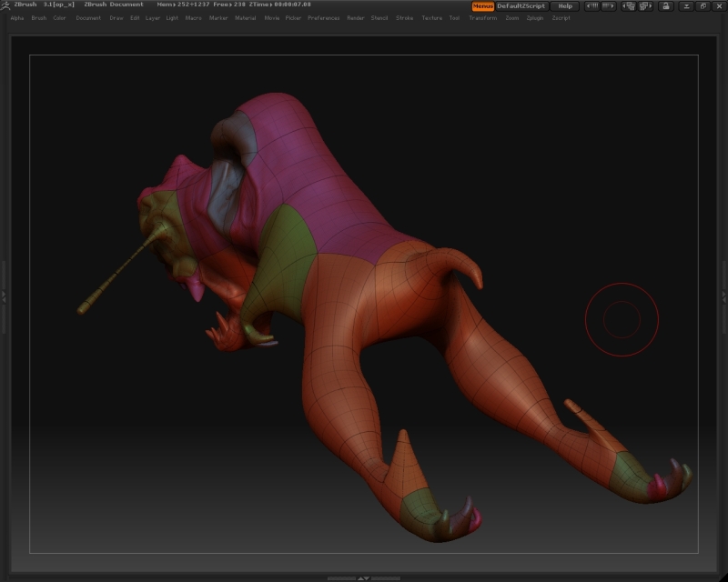Click the ZBrush Document title text

tap(114, 5)
